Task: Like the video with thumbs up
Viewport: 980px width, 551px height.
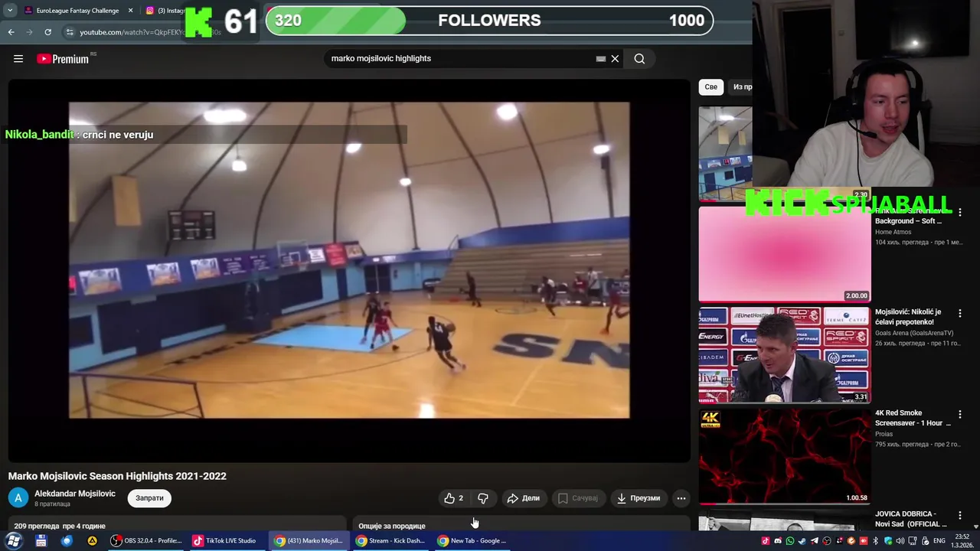Action: click(x=454, y=498)
